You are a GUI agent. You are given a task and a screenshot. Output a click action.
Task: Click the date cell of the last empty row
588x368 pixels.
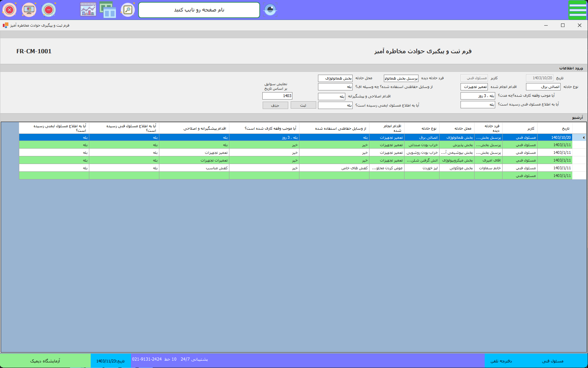(555, 176)
